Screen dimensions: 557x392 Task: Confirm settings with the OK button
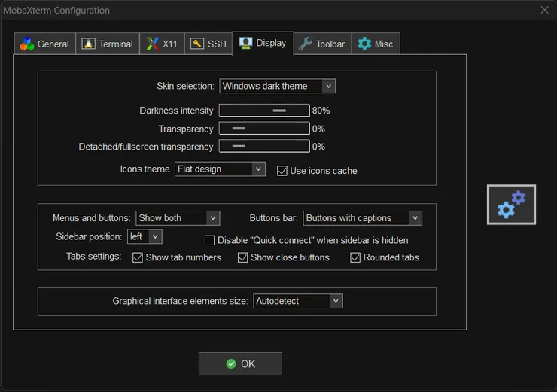240,363
